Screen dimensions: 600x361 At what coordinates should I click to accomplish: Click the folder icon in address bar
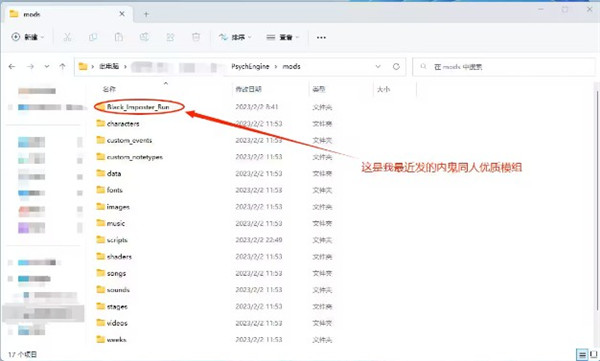(x=83, y=67)
